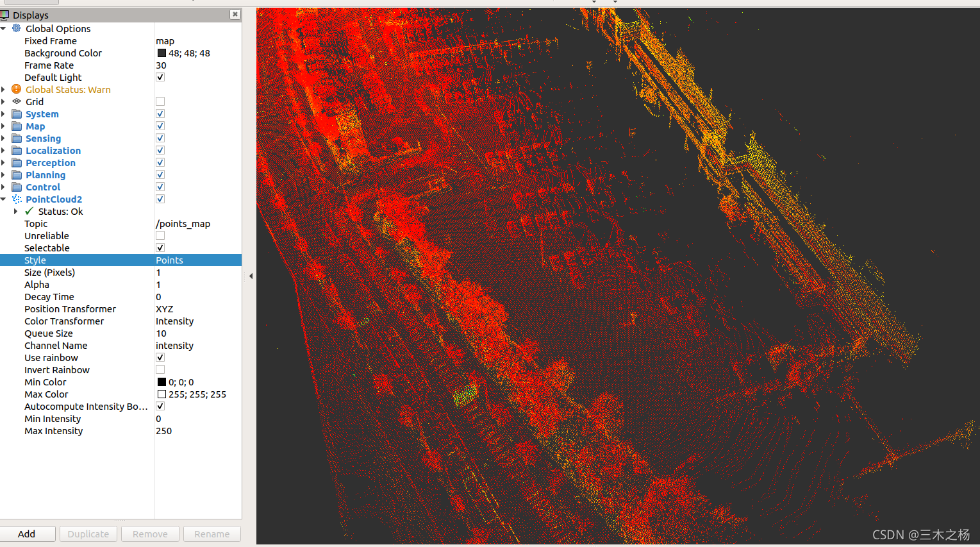Open the Color Transformer Intensity dropdown
This screenshot has width=980, height=547.
(x=198, y=321)
